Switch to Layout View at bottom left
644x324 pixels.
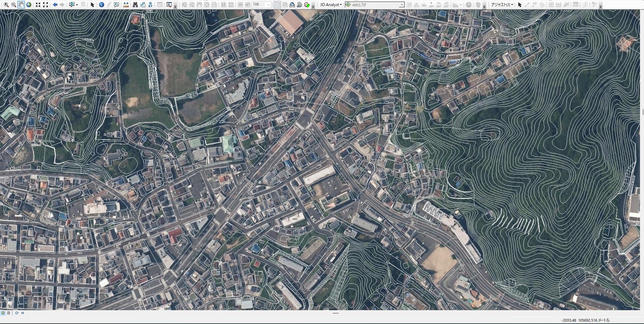9,313
